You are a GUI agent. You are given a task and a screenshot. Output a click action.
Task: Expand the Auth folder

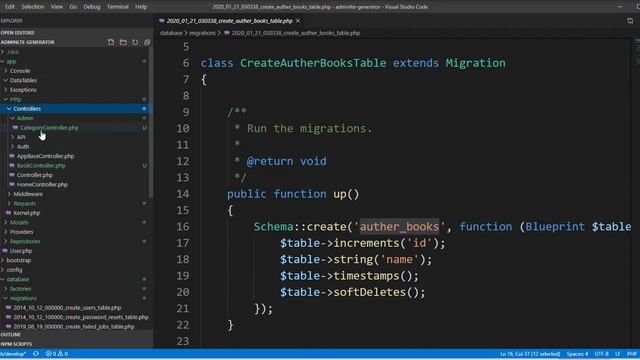click(12, 147)
